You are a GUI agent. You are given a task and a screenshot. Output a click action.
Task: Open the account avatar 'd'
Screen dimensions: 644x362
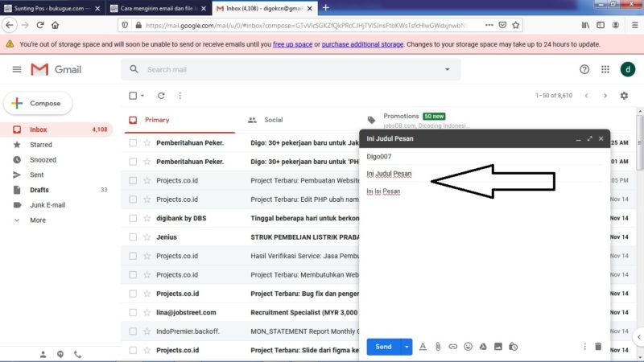point(628,69)
